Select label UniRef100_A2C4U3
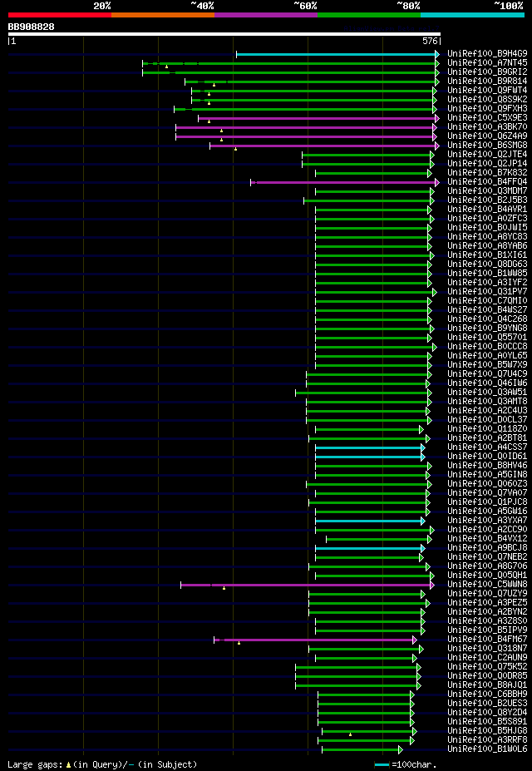 click(x=488, y=411)
